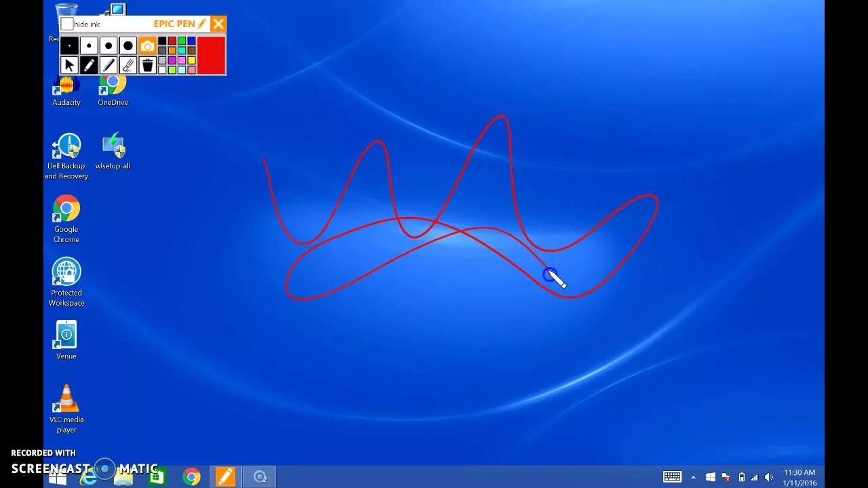
Task: Pick the orange color swatch
Action: [x=172, y=50]
